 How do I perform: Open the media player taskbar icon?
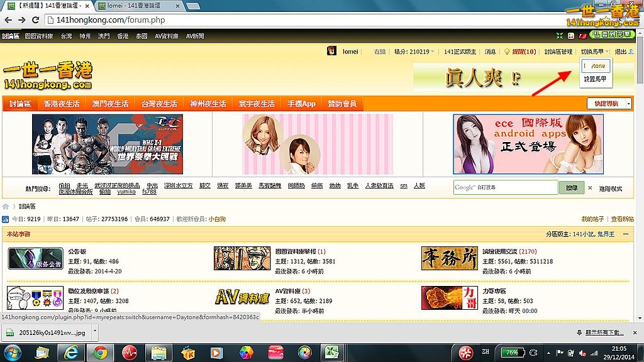coord(216,353)
